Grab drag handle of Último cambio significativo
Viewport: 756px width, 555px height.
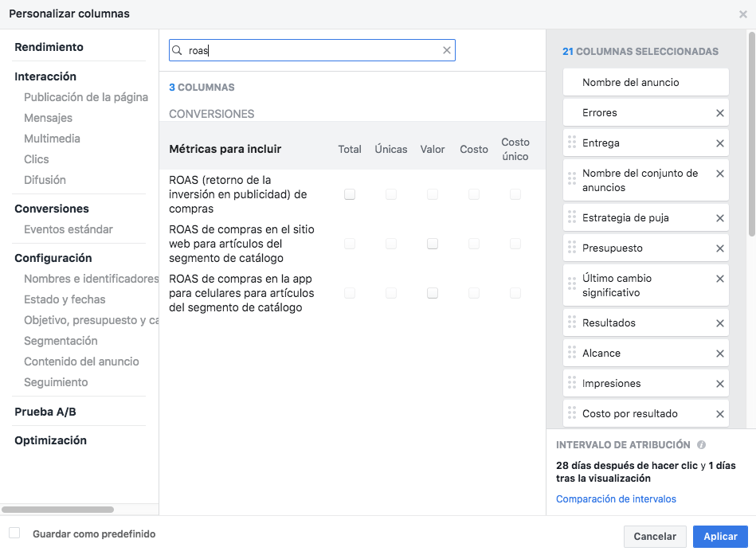point(572,283)
